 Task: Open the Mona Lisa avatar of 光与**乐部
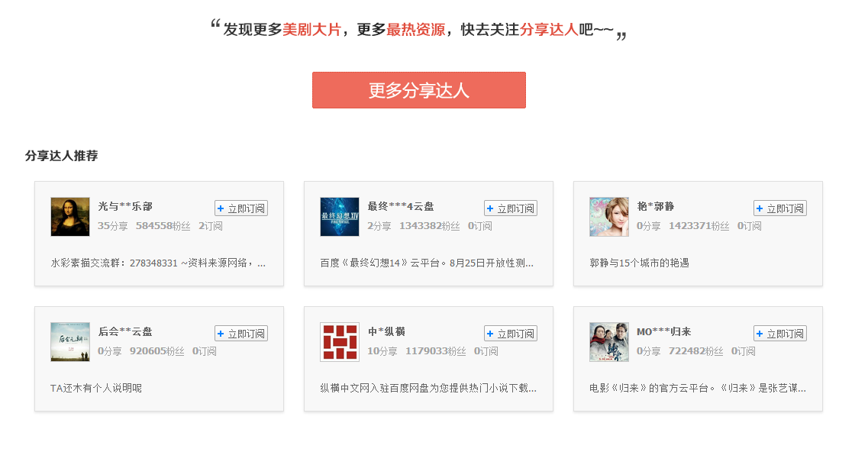pos(69,217)
